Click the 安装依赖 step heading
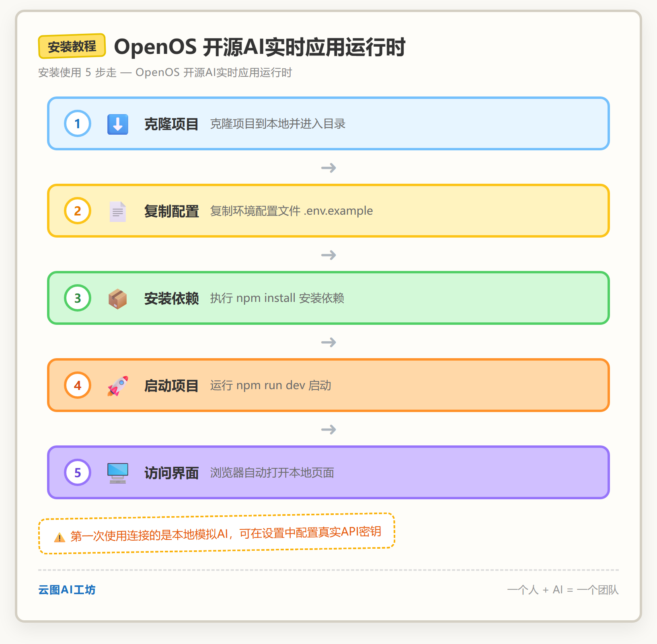Viewport: 657px width, 644px height. click(x=171, y=298)
